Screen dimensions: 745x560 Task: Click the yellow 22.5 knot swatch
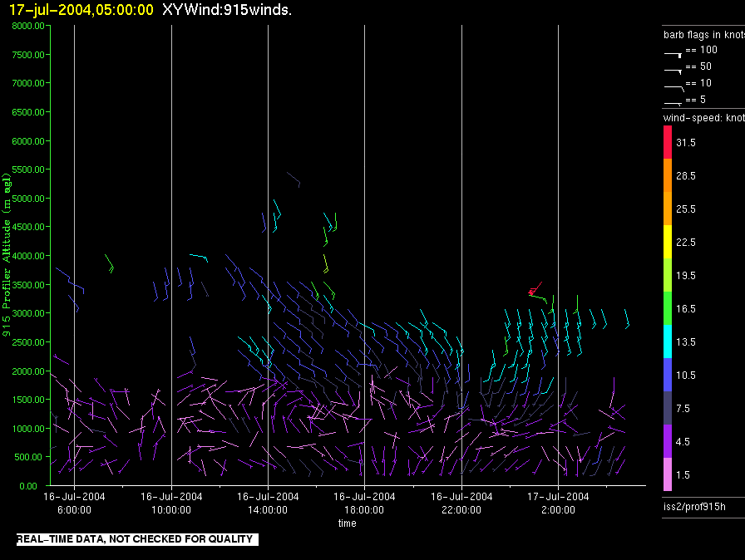(x=668, y=242)
